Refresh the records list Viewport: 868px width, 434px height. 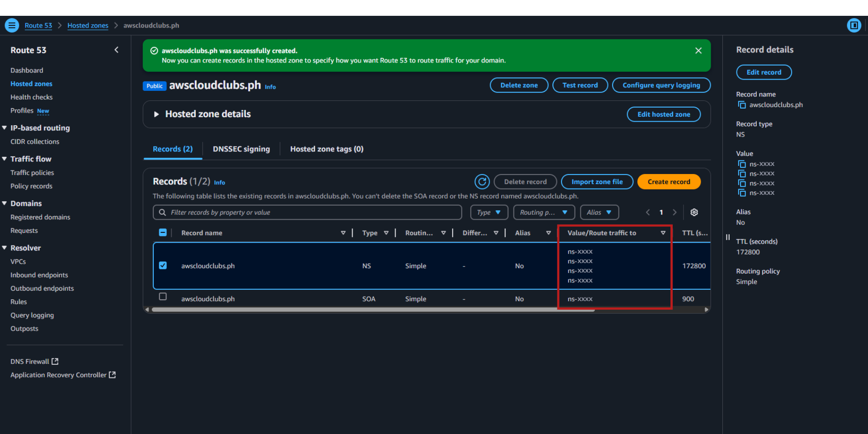coord(482,182)
